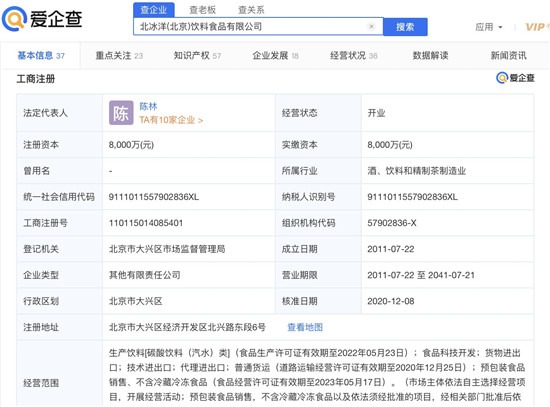This screenshot has width=550, height=407.
Task: Switch to the 企业发展 tab
Action: click(x=275, y=55)
